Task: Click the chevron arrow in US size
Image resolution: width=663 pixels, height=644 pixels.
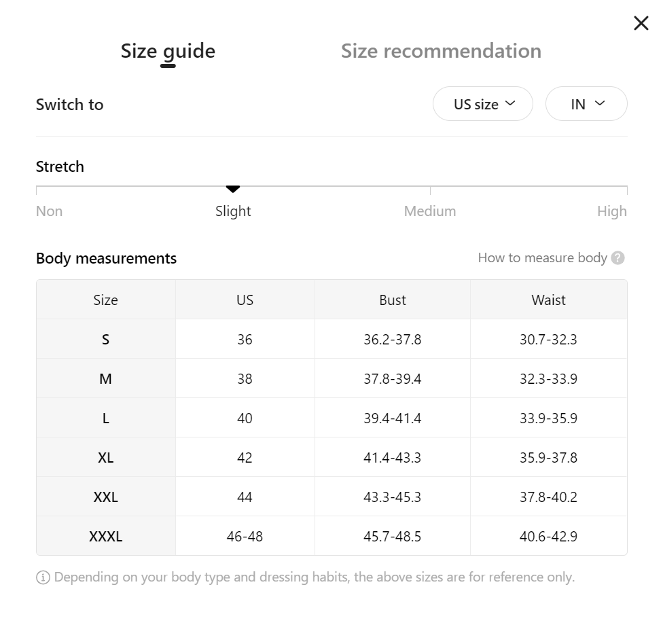Action: pyautogui.click(x=510, y=103)
